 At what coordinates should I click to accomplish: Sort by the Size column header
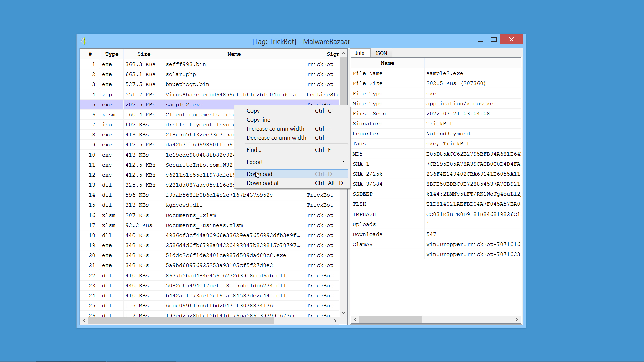(x=144, y=54)
